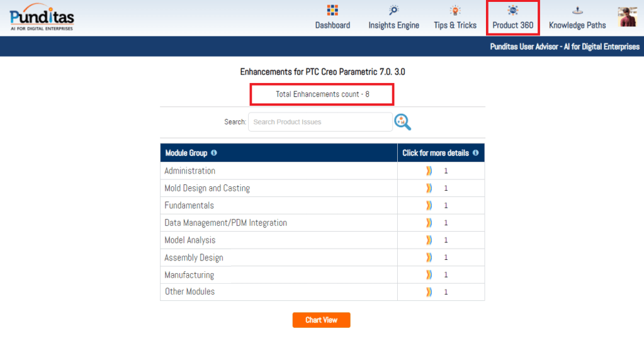
Task: Select the Product 360 menu item
Action: point(512,18)
